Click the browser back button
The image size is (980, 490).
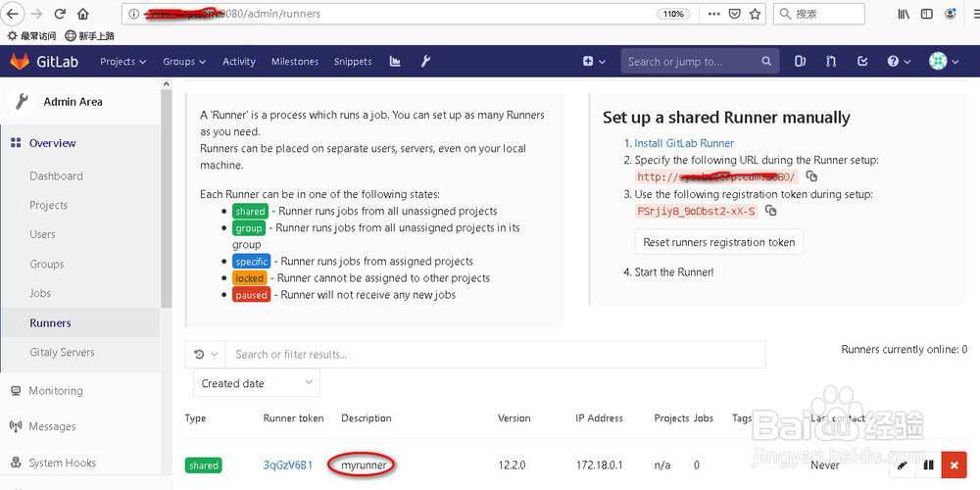click(13, 13)
